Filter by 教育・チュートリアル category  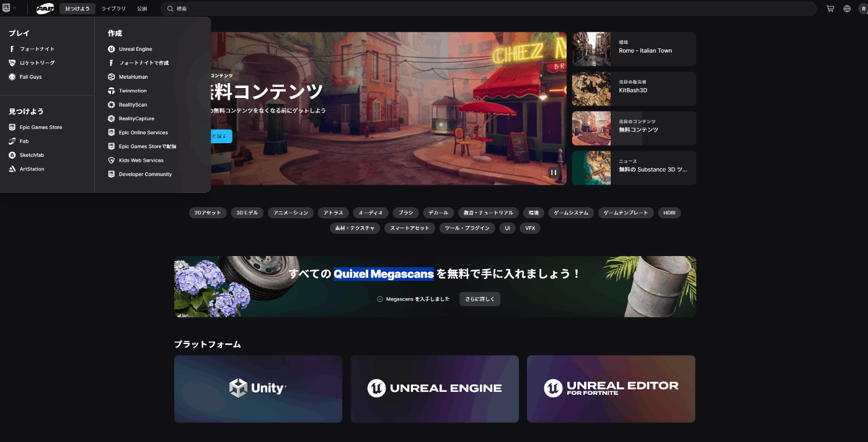click(x=489, y=213)
